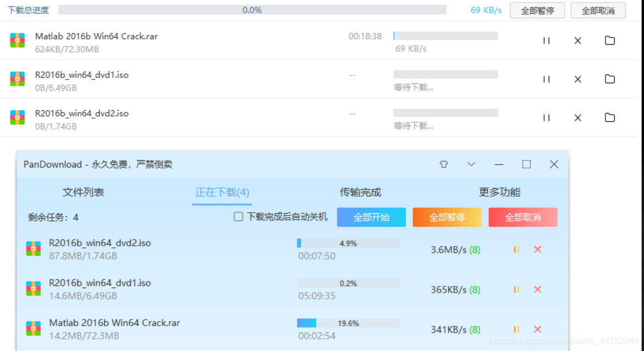Pause R2016b_win64_dvd1.iso in top list

click(546, 79)
